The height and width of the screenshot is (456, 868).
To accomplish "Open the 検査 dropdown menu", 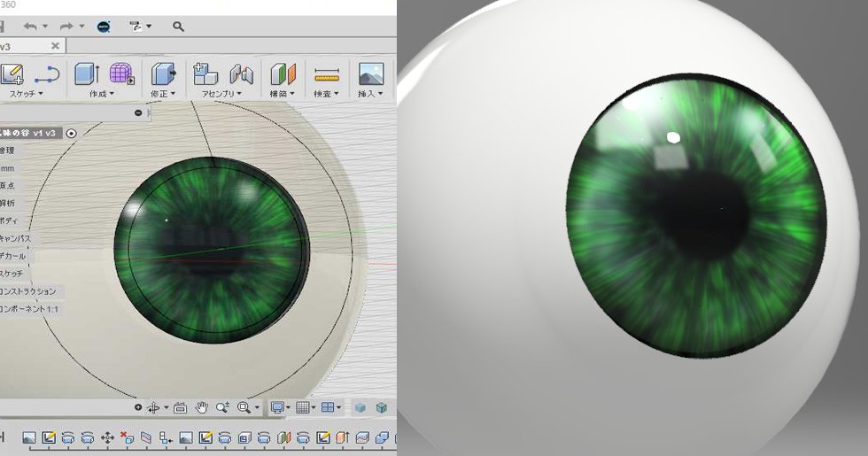I will click(326, 94).
